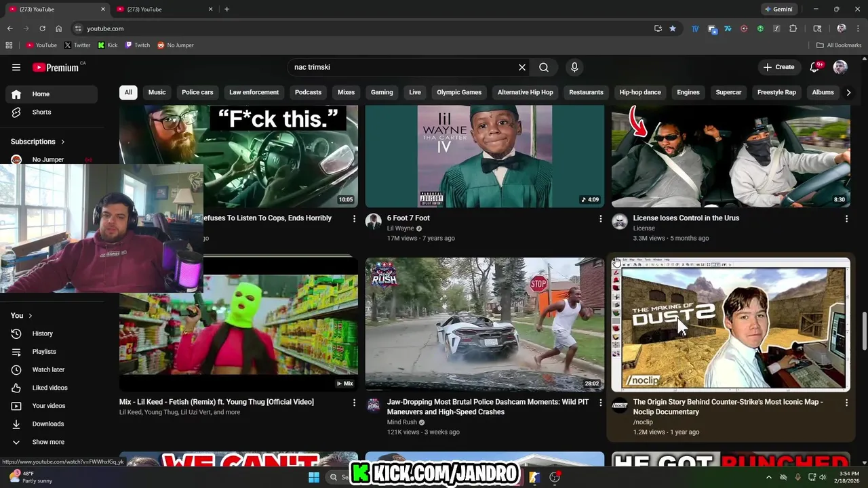Select the Hip-hop dance filter chip
This screenshot has width=868, height=488.
[x=640, y=92]
